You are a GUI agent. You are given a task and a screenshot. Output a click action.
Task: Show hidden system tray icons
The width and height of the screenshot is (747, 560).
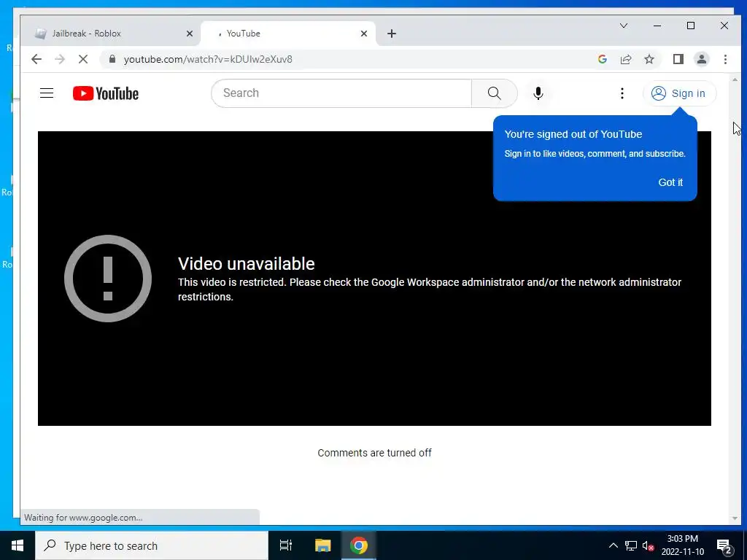[x=613, y=545]
